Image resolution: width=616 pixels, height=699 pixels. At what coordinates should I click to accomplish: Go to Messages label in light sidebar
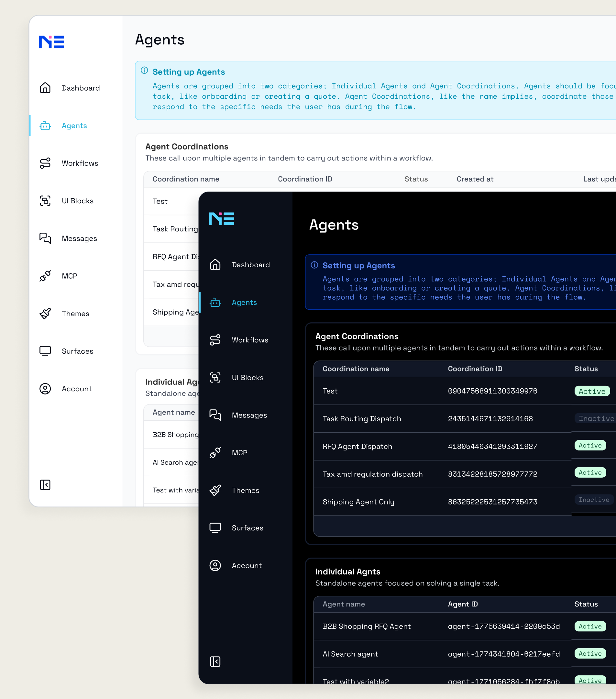(x=79, y=239)
